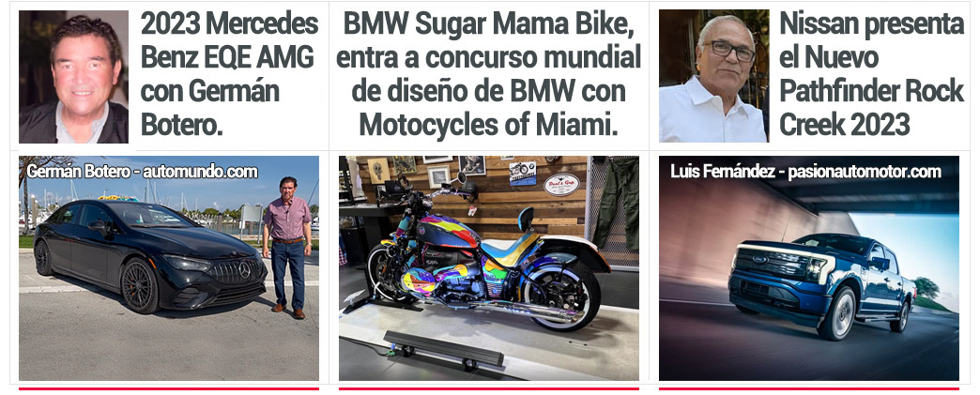
Task: Click the red bar under the BMW card
Action: 489,388
